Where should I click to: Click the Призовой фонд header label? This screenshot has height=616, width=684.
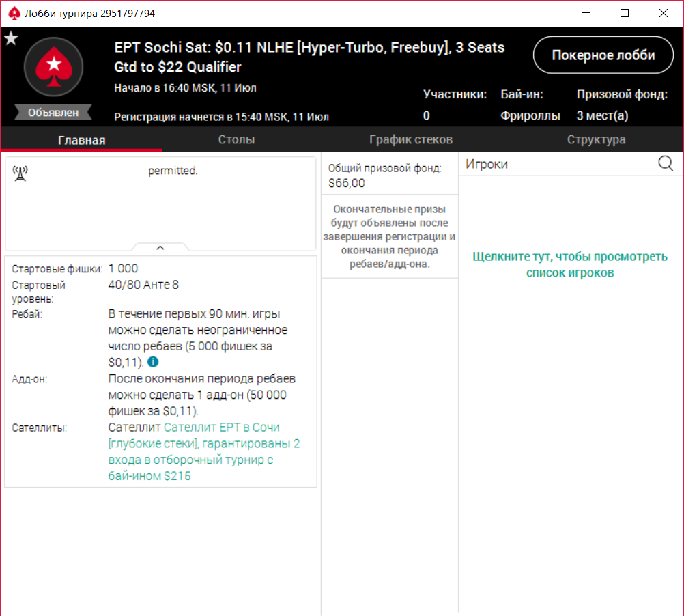tap(622, 94)
